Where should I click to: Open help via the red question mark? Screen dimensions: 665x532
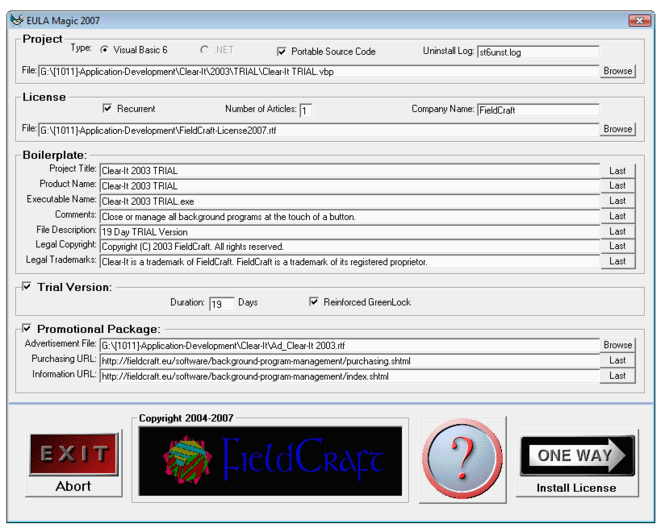pos(463,459)
